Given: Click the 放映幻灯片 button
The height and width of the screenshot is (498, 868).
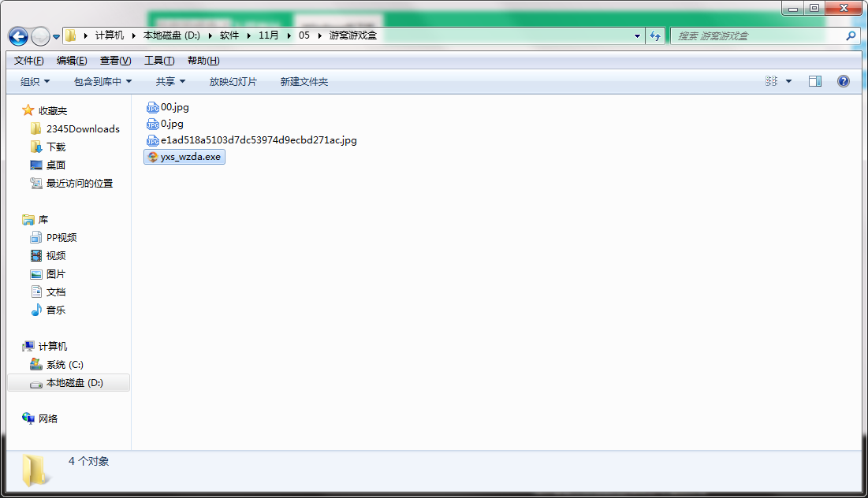Looking at the screenshot, I should (233, 81).
